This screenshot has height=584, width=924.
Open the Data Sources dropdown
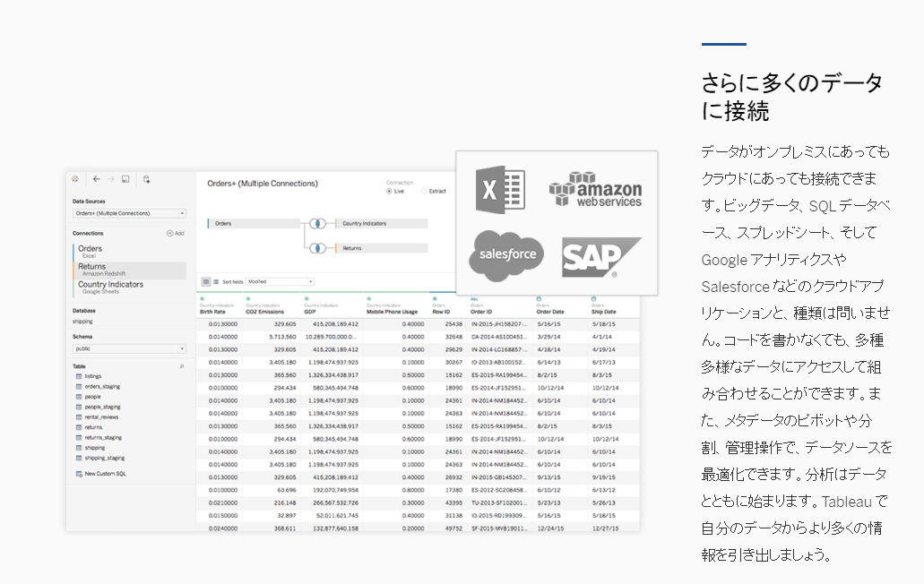click(129, 213)
